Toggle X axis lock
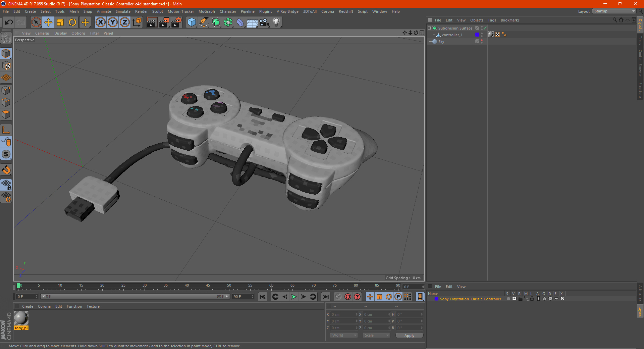The image size is (644, 349). point(100,22)
